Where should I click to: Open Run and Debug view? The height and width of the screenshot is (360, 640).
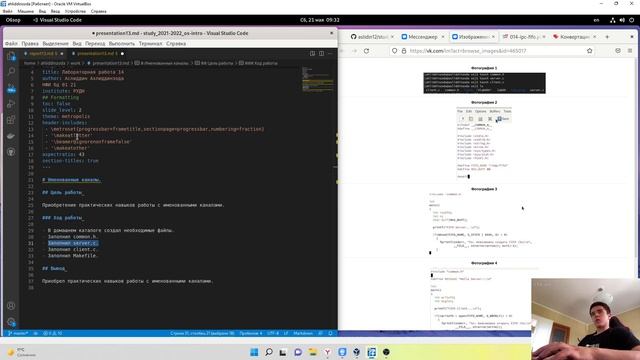point(11,104)
